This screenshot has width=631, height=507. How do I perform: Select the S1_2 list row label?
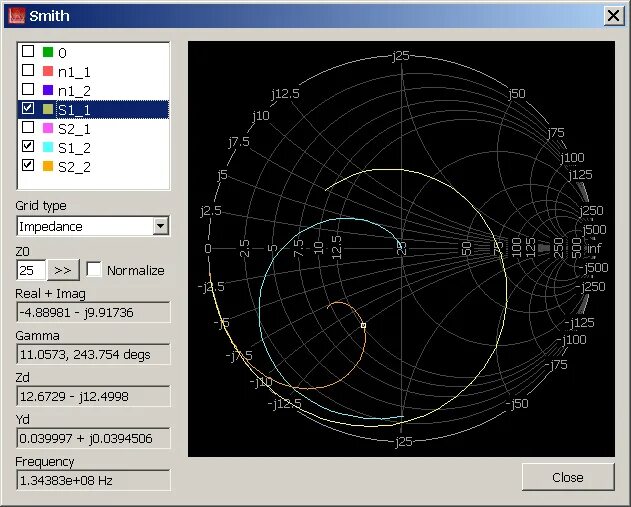pyautogui.click(x=74, y=148)
